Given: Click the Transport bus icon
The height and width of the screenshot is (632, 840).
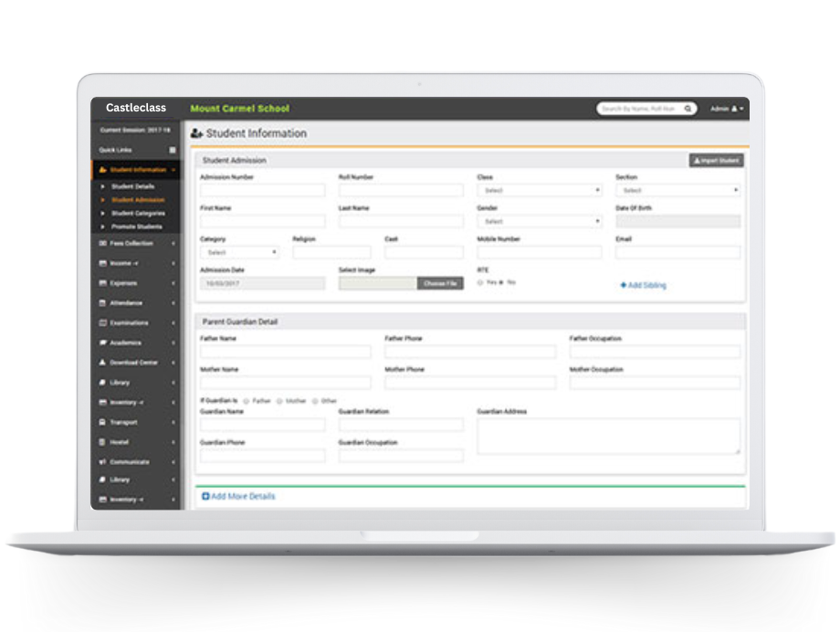Looking at the screenshot, I should 103,422.
